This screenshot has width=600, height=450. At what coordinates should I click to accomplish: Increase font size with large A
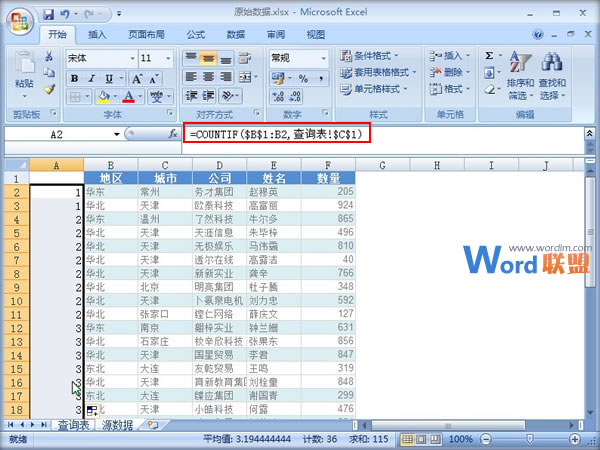click(136, 79)
